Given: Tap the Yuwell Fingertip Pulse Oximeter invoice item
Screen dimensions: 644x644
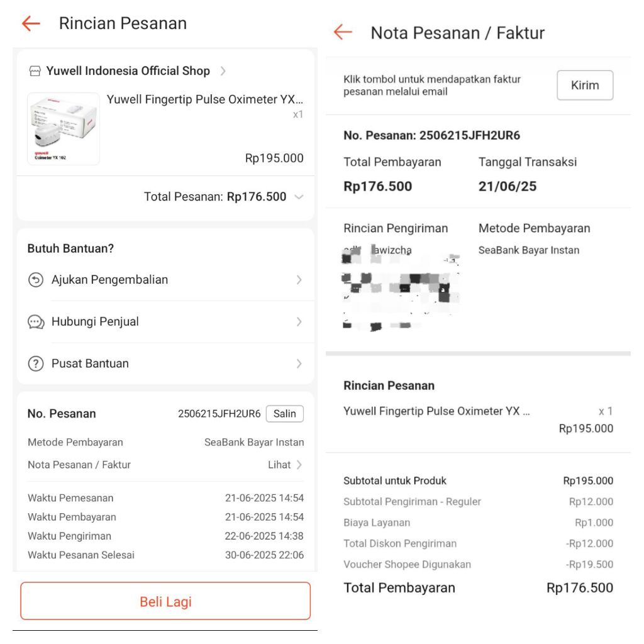Looking at the screenshot, I should tap(436, 411).
